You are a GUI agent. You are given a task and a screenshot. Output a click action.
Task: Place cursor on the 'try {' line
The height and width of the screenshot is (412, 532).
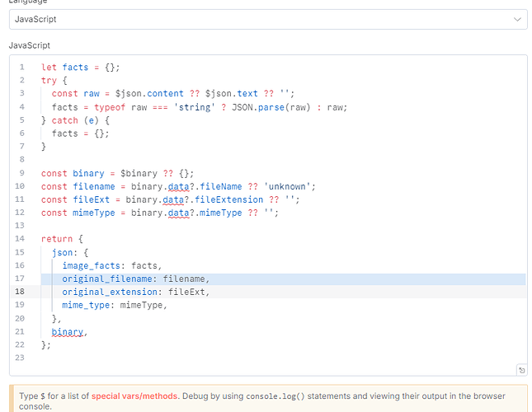[54, 80]
